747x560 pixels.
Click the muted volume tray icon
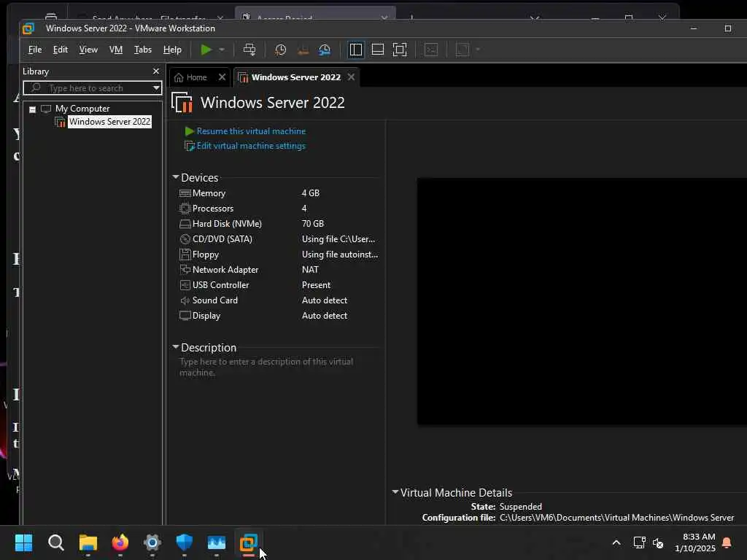(x=658, y=542)
